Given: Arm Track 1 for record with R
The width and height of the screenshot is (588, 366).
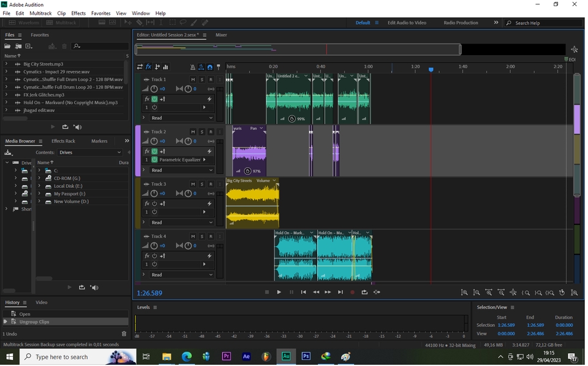Looking at the screenshot, I should pyautogui.click(x=211, y=80).
